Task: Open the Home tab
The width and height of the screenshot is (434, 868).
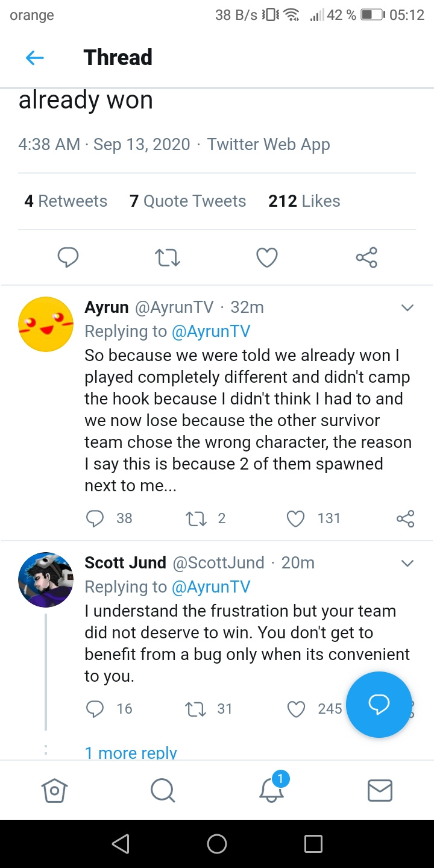Action: point(54,790)
